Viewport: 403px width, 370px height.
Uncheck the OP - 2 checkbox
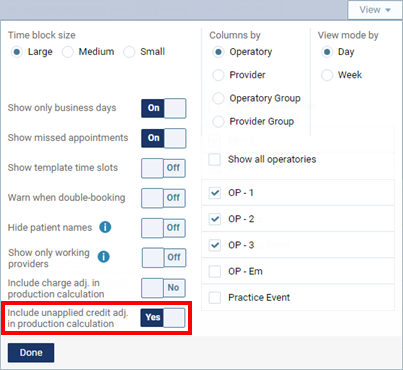coord(215,219)
